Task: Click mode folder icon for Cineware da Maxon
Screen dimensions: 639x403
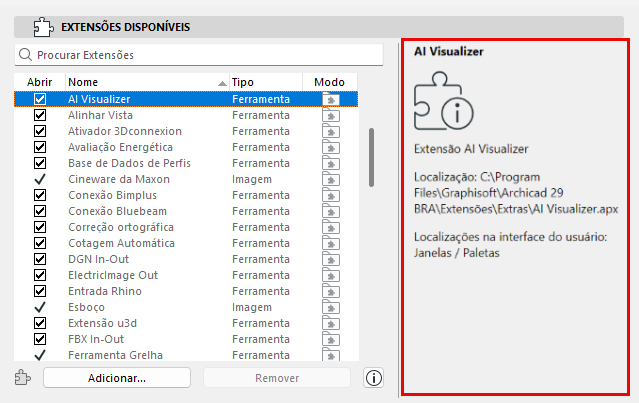Action: pos(331,179)
